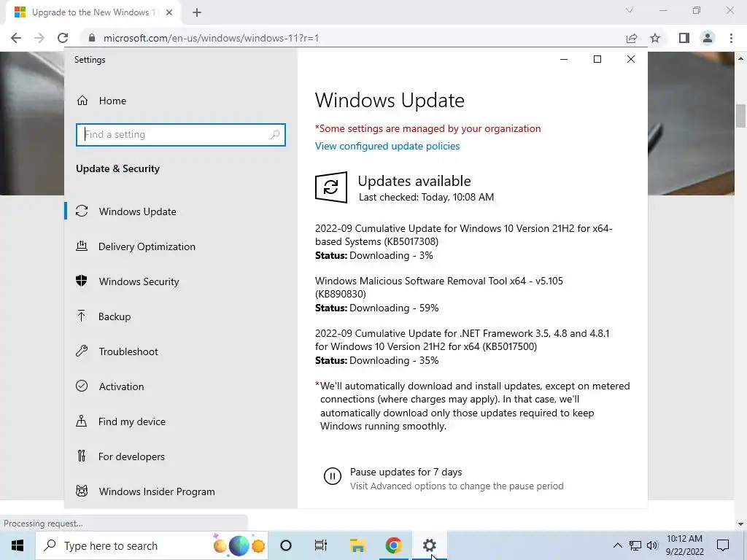Image resolution: width=747 pixels, height=560 pixels.
Task: Click Chrome page scrollbar thumb
Action: pyautogui.click(x=740, y=116)
